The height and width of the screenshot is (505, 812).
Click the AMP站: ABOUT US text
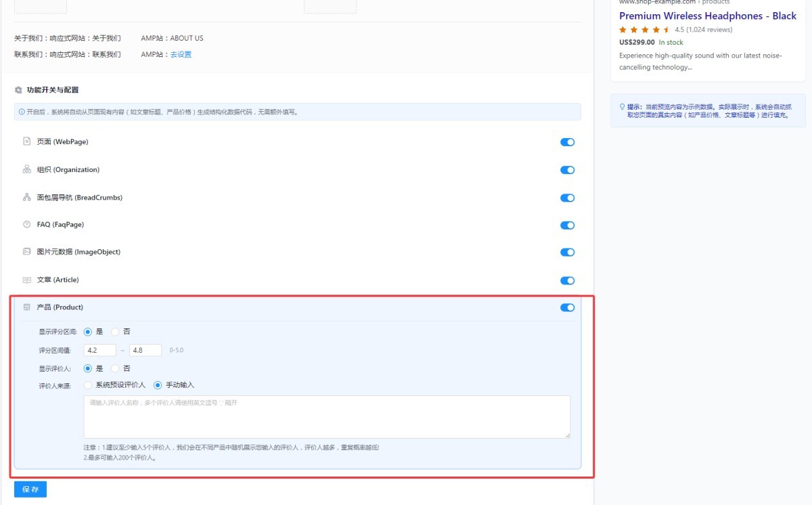click(172, 38)
